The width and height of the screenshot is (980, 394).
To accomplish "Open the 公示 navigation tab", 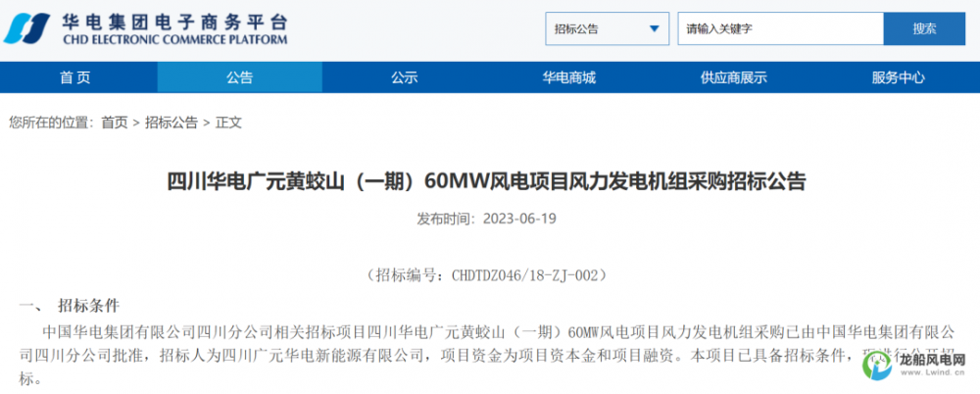I will point(405,77).
